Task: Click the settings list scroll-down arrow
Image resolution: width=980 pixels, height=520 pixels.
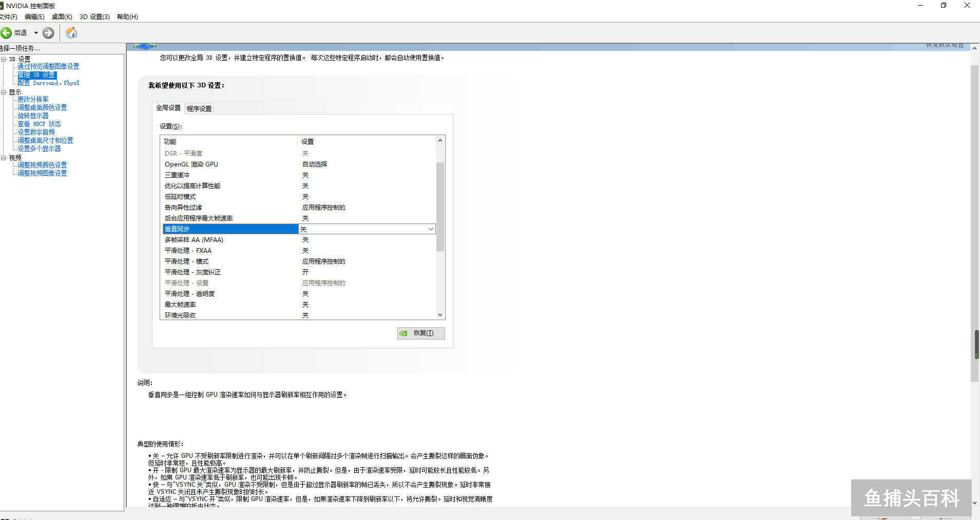Action: (440, 314)
